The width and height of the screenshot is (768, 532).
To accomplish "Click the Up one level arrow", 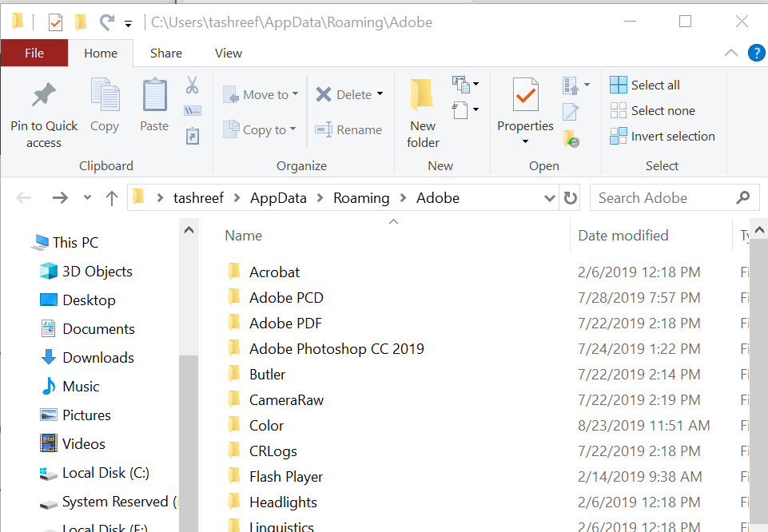I will pos(112,198).
